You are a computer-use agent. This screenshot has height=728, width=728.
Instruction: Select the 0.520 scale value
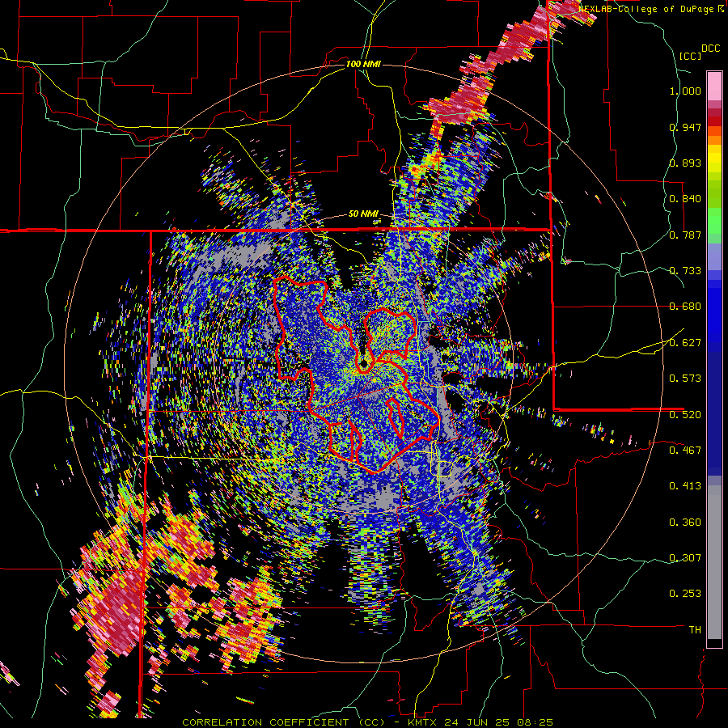[x=685, y=414]
